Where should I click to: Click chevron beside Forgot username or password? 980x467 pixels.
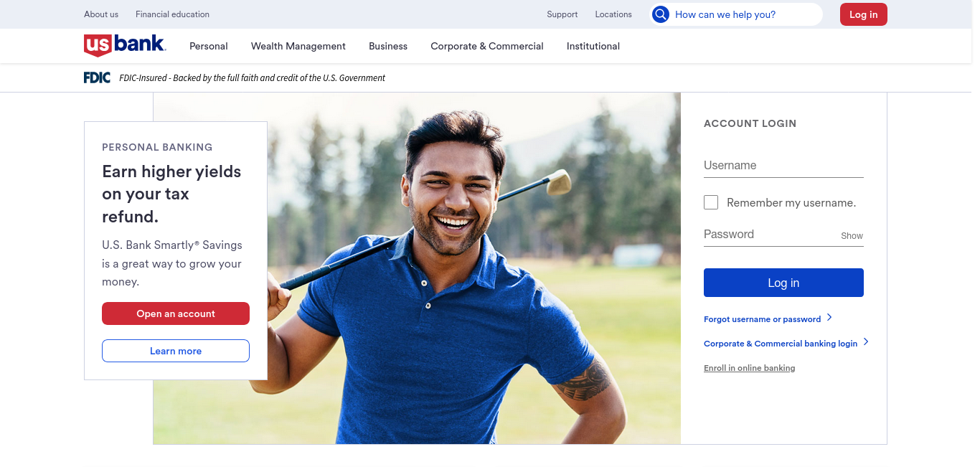tap(829, 317)
